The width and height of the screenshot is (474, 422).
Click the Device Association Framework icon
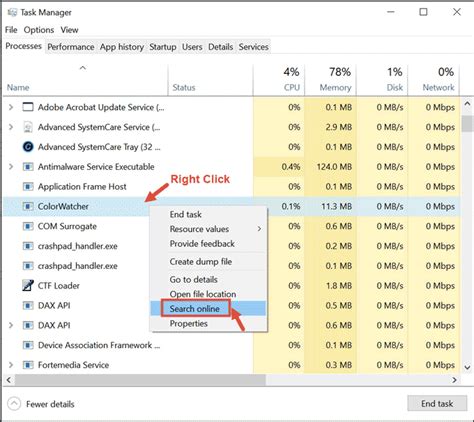click(x=28, y=345)
